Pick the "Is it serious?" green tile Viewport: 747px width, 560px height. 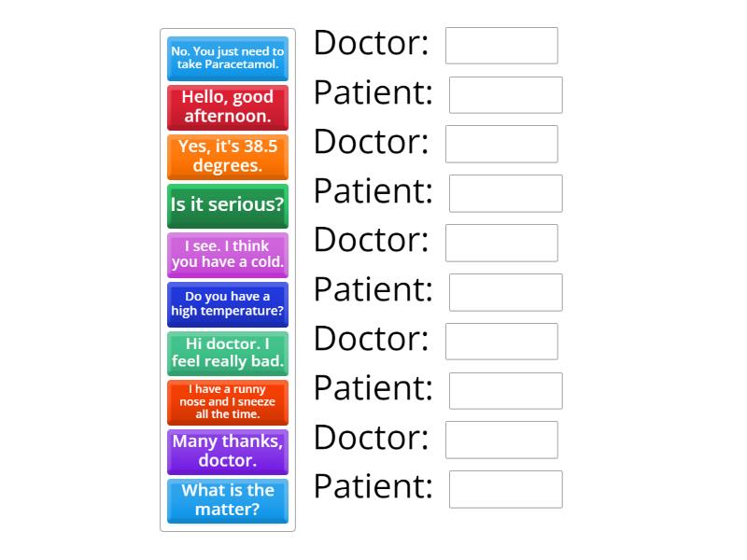(227, 206)
